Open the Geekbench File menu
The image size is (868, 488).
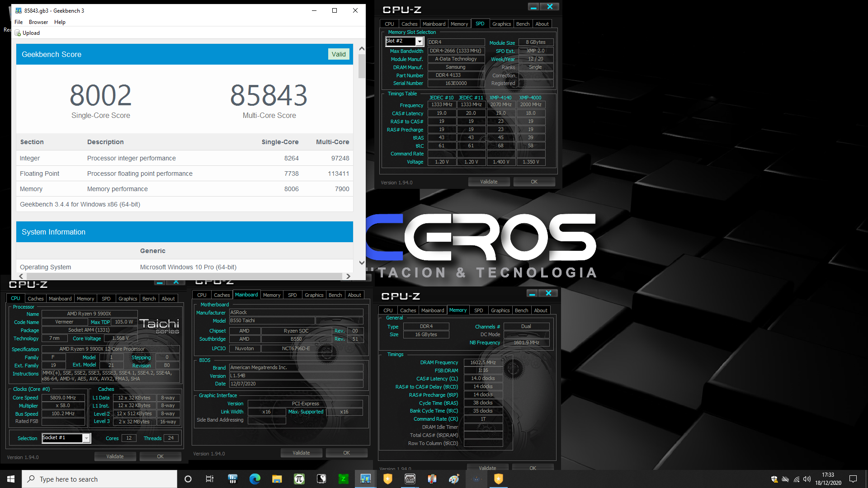click(19, 22)
